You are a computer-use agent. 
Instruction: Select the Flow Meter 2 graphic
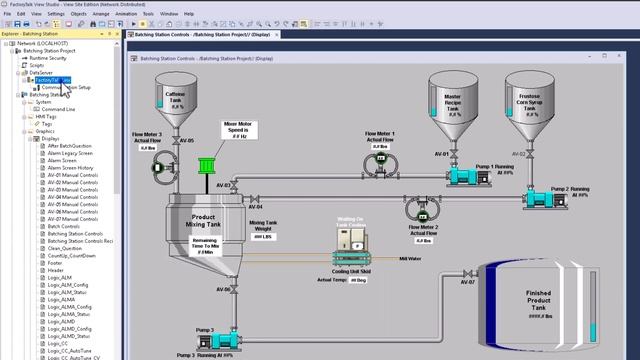pos(423,208)
